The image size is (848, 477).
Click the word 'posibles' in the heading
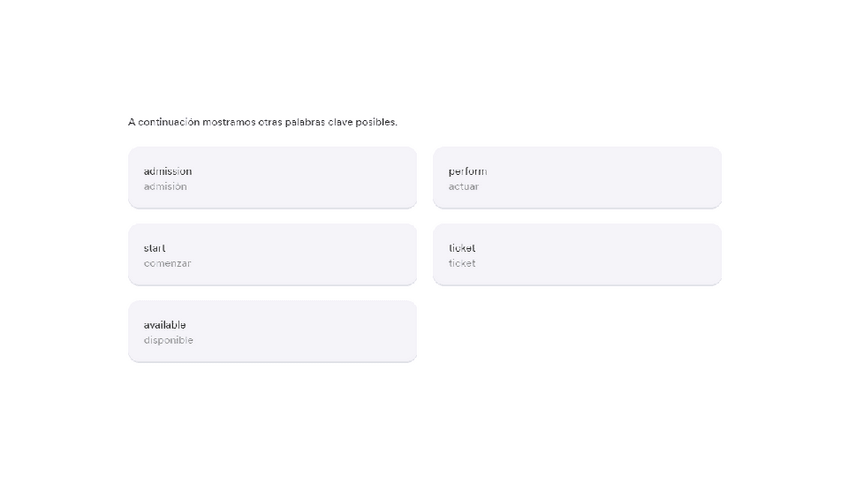click(x=376, y=123)
